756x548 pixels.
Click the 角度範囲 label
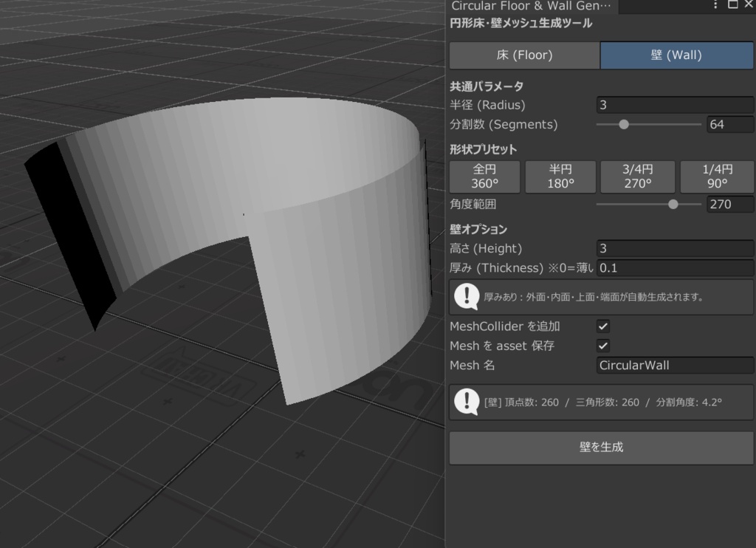[473, 204]
